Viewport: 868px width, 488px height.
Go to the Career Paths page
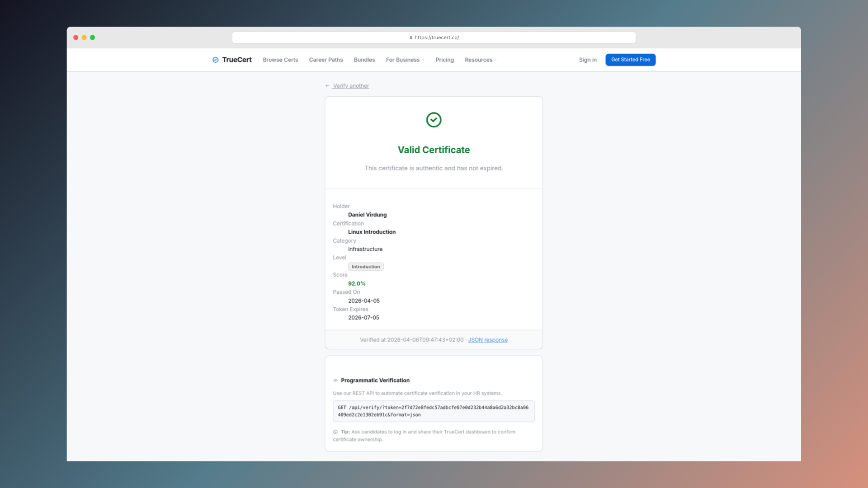[x=326, y=60]
